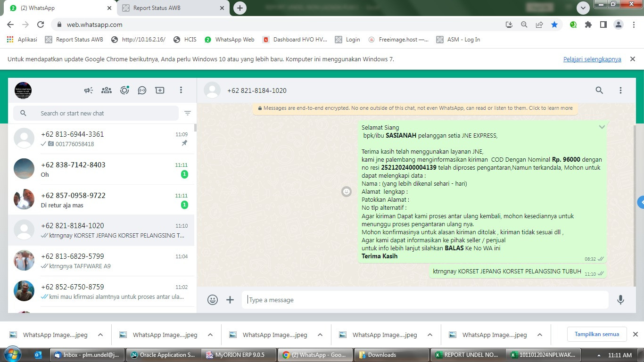Toggle the unread chats filter icon
Viewport: 644px width, 362px height.
pos(188,113)
